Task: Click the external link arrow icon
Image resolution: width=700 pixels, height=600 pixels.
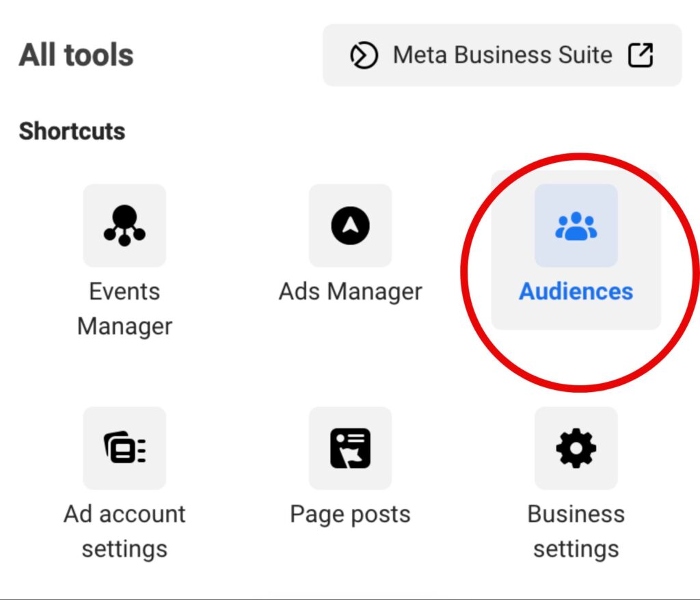Action: pyautogui.click(x=641, y=55)
